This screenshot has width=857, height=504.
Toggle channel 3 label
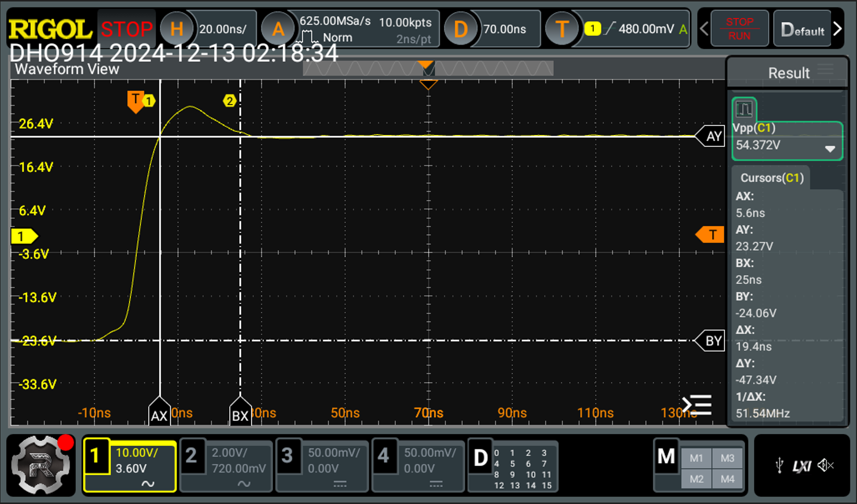click(x=287, y=456)
